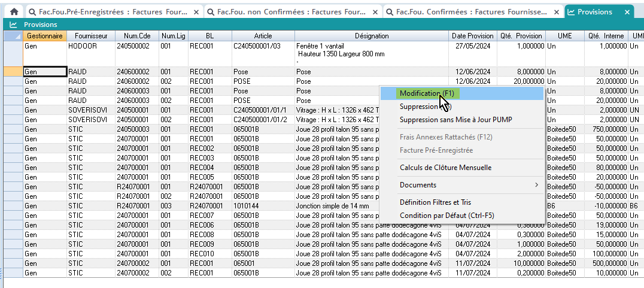Click search icon on Fac.Fou. non Confirmées tab
This screenshot has width=644, height=288.
point(210,12)
